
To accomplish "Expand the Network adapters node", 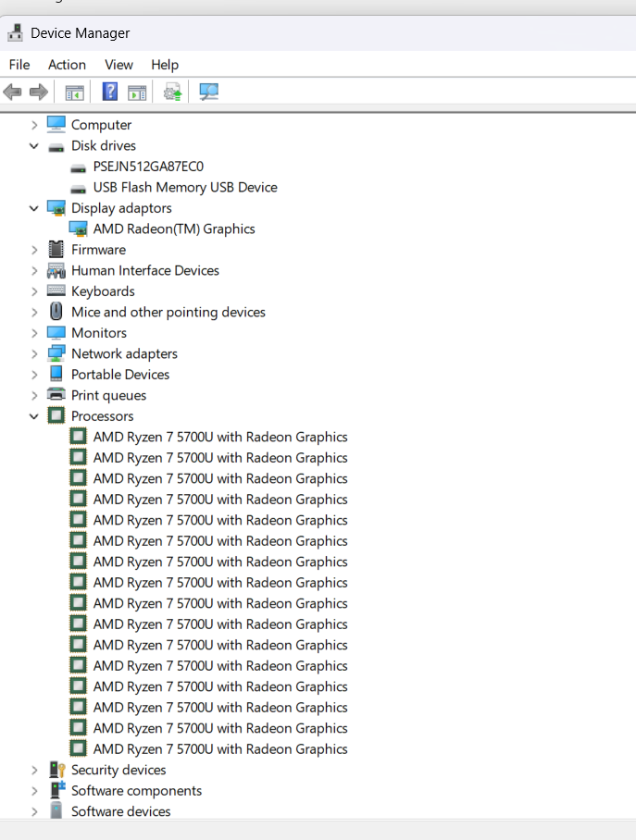I will [x=34, y=354].
